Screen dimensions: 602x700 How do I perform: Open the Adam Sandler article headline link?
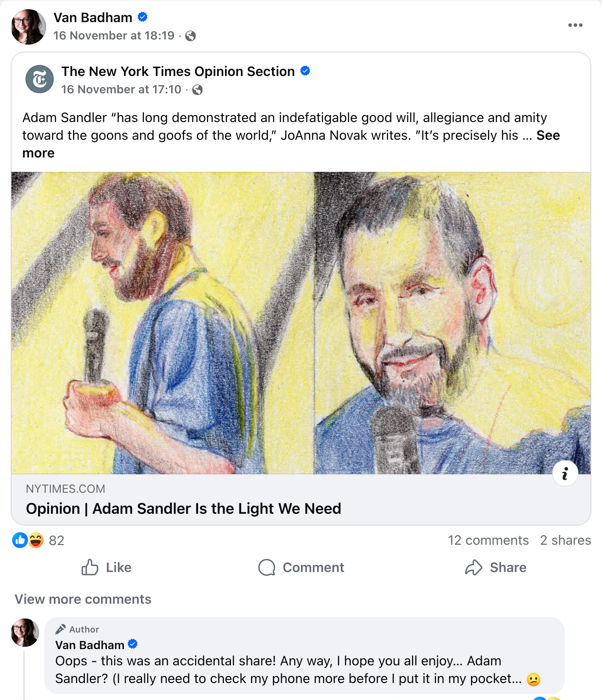pyautogui.click(x=183, y=509)
